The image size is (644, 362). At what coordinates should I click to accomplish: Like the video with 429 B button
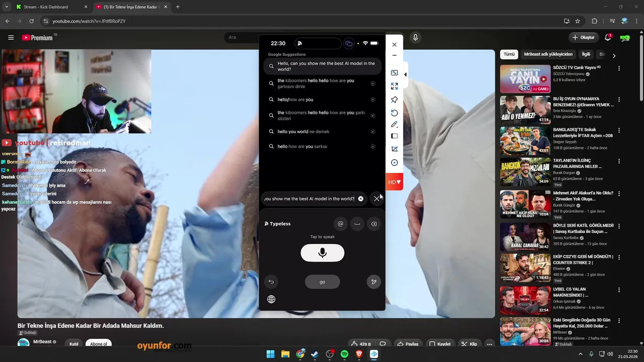[361, 344]
